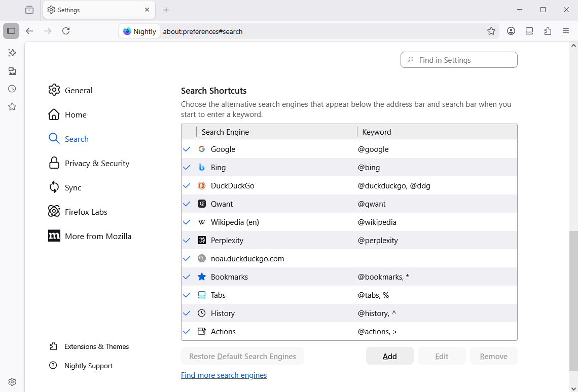
Task: Open the application hamburger menu
Action: tap(566, 31)
